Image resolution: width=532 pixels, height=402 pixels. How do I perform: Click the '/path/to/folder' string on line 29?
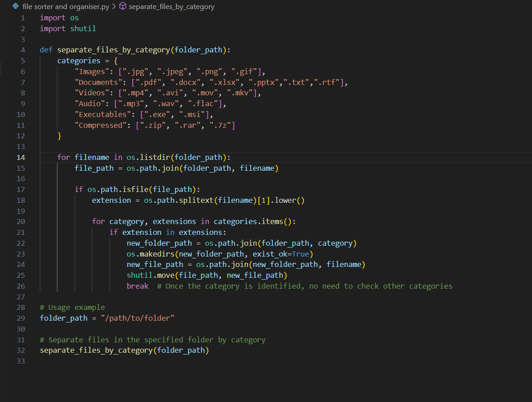click(x=137, y=318)
